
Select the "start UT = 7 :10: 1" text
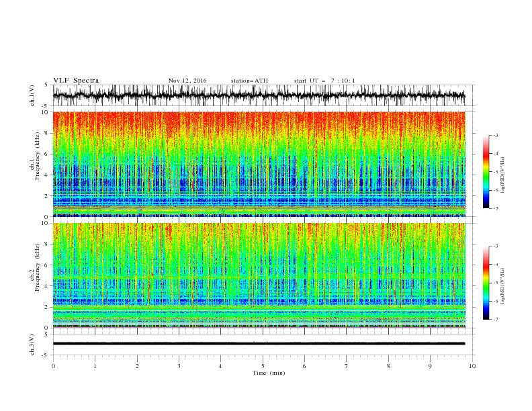[x=324, y=81]
